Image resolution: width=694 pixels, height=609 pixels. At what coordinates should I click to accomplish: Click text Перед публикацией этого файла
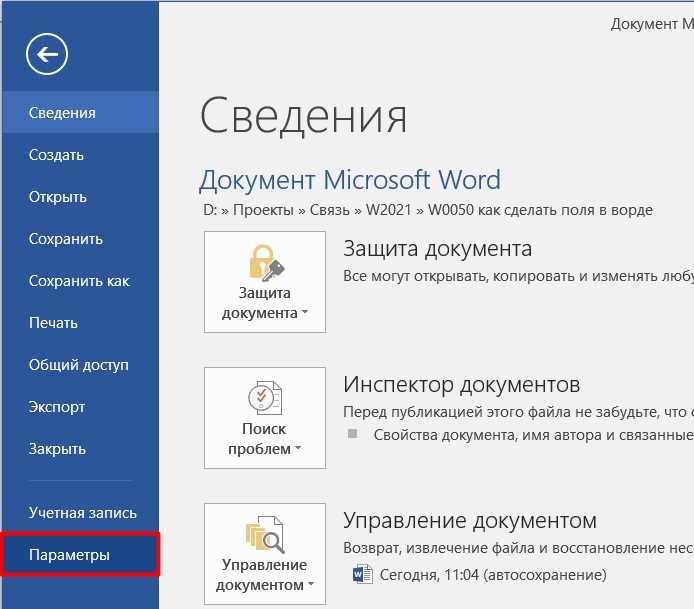(518, 412)
